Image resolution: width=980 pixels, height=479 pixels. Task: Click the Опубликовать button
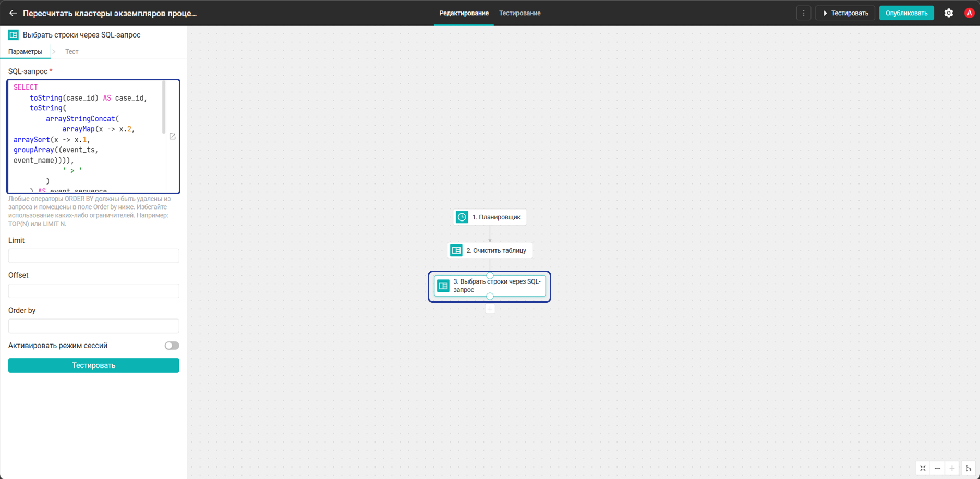tap(906, 13)
